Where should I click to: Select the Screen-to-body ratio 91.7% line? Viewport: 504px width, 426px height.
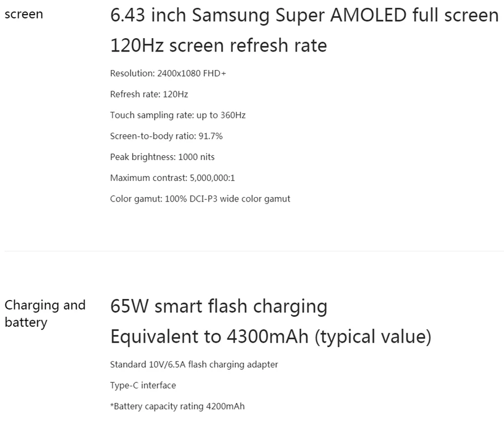[x=166, y=136]
